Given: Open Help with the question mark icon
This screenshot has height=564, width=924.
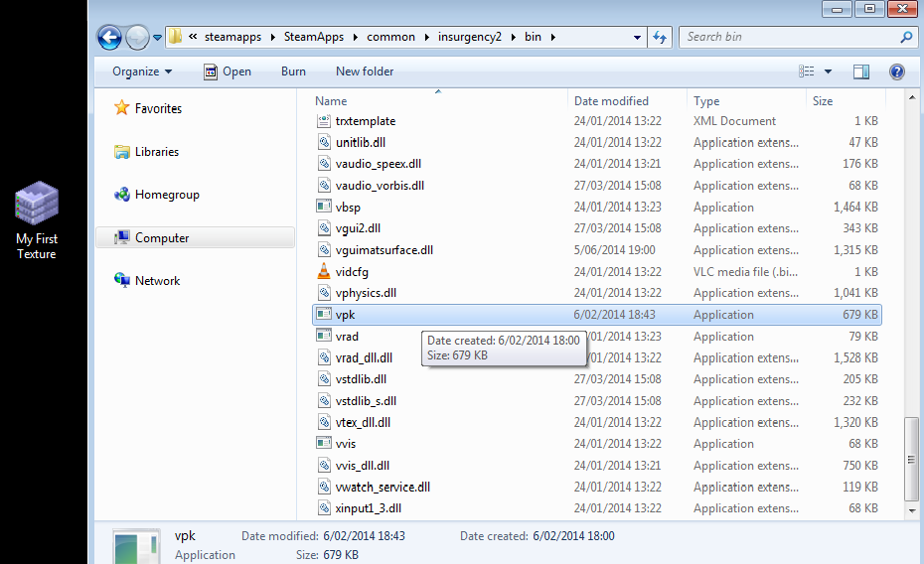Looking at the screenshot, I should coord(897,71).
